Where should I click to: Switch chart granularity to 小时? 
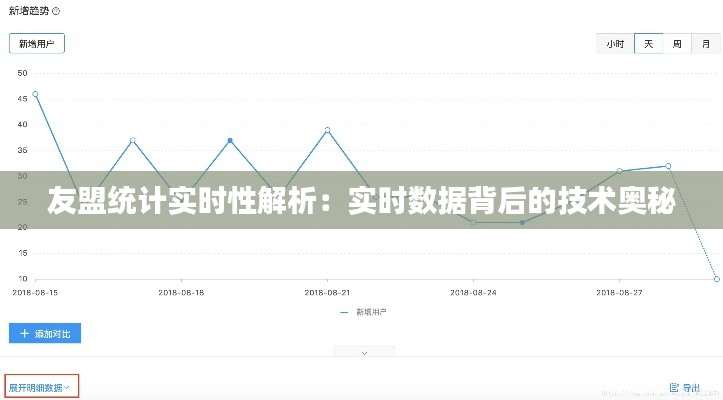(x=615, y=44)
